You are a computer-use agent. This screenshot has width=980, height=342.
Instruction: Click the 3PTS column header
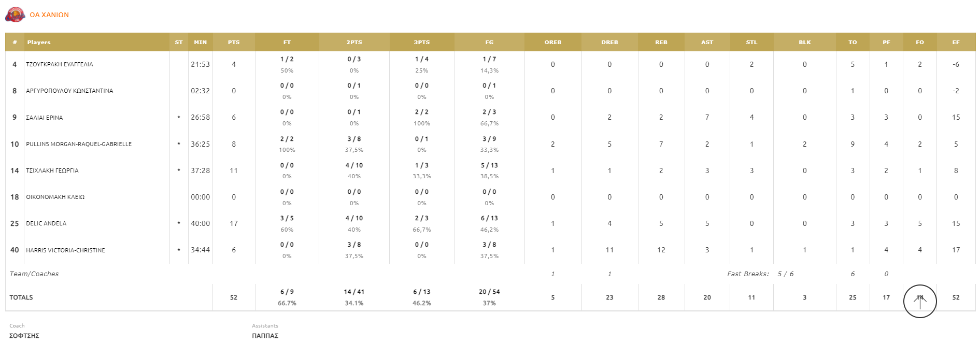[422, 42]
